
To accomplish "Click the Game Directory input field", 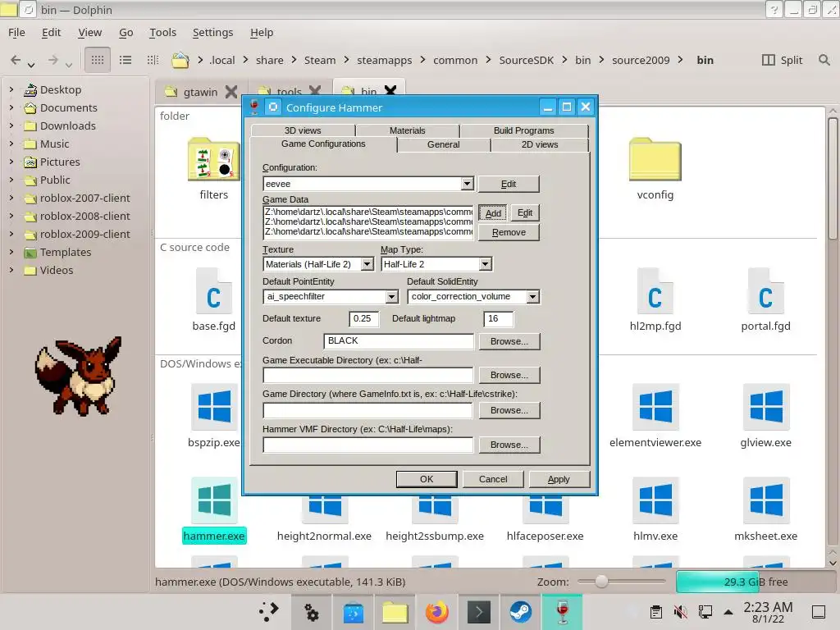I will point(367,410).
